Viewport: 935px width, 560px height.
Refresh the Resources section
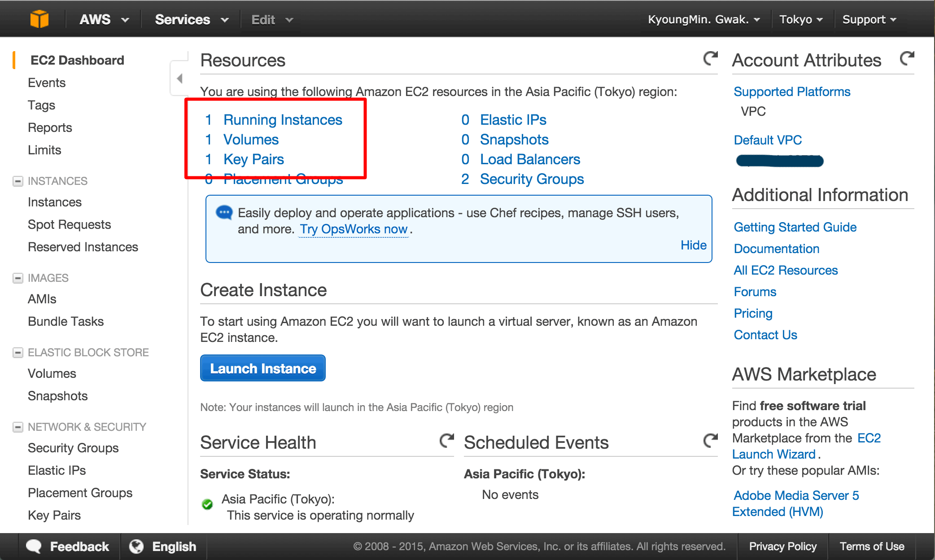[710, 58]
